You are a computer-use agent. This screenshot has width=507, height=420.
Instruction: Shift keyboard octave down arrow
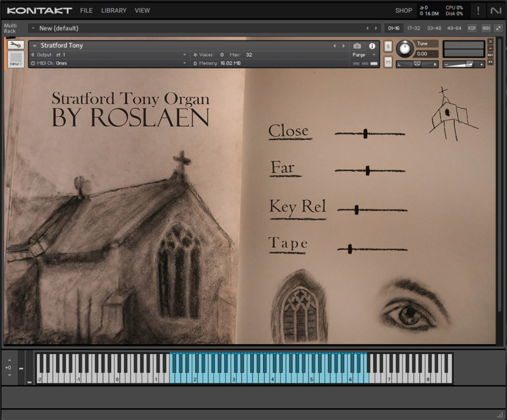point(9,375)
